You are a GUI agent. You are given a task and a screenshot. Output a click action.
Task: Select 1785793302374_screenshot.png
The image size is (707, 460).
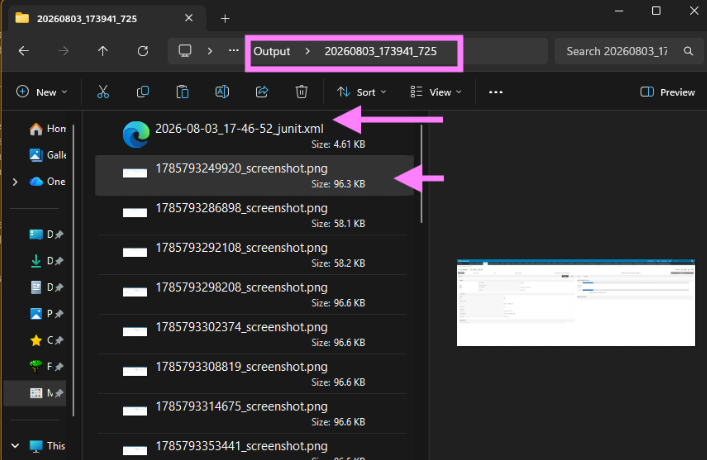(x=252, y=334)
